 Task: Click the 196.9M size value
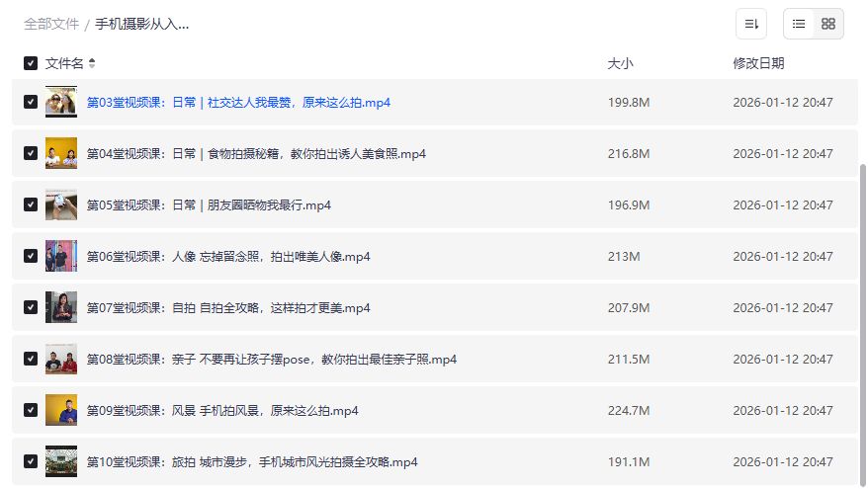pyautogui.click(x=629, y=205)
